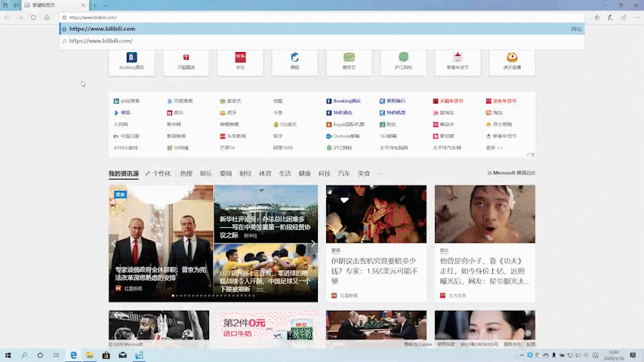Open the 天猫年货节 link

448,101
